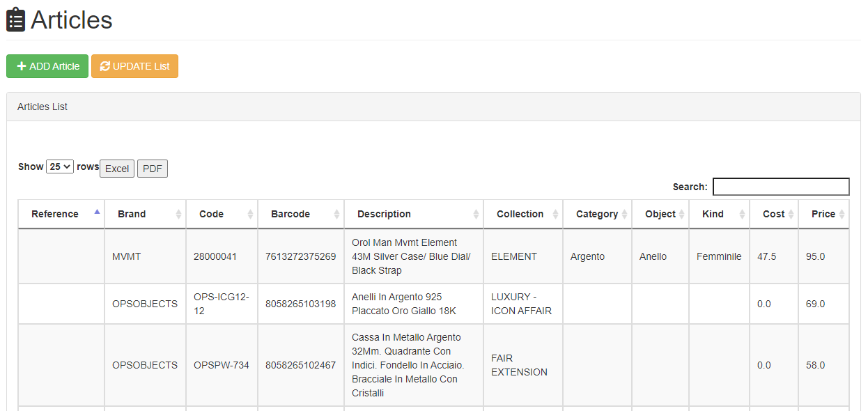The image size is (868, 411).
Task: Sort table by Category header
Action: click(597, 214)
